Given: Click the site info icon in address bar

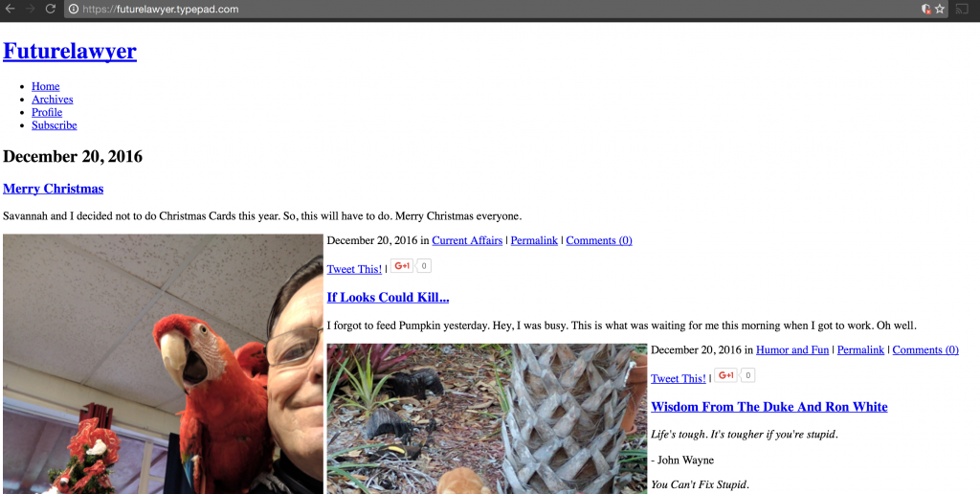Looking at the screenshot, I should [74, 10].
